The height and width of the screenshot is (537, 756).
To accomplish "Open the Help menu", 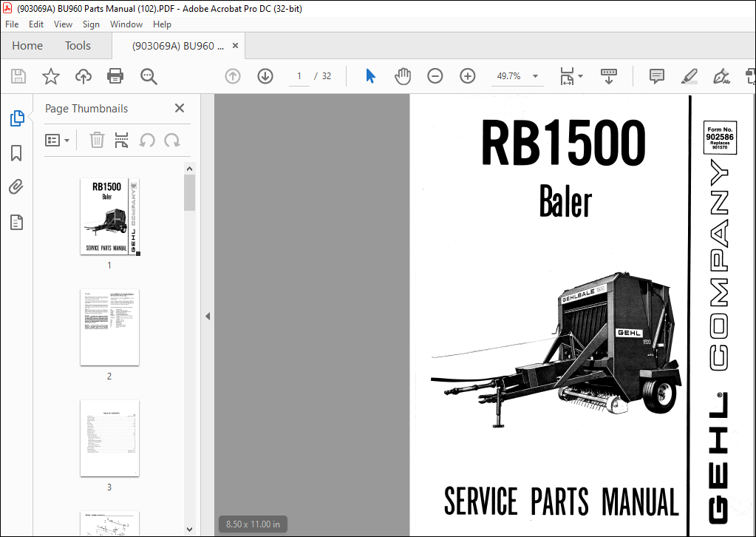I will (162, 24).
